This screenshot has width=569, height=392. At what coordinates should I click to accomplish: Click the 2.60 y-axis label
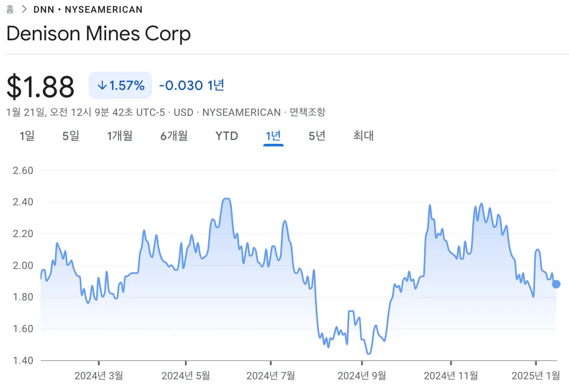coord(23,171)
